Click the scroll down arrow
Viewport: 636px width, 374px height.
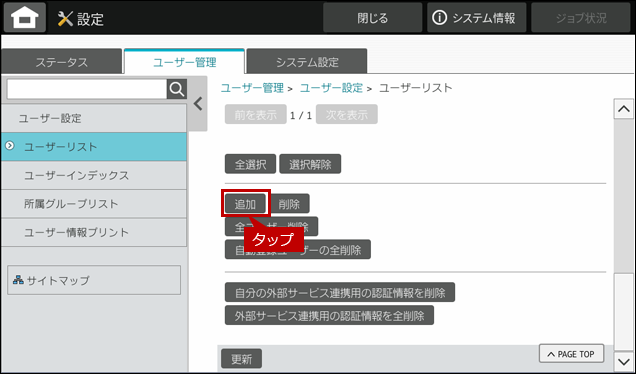point(623,361)
